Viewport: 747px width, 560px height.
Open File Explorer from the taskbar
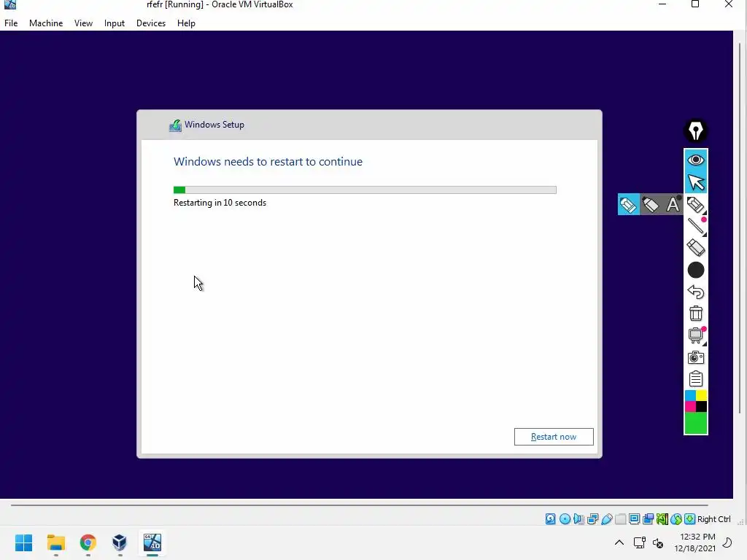click(x=55, y=542)
